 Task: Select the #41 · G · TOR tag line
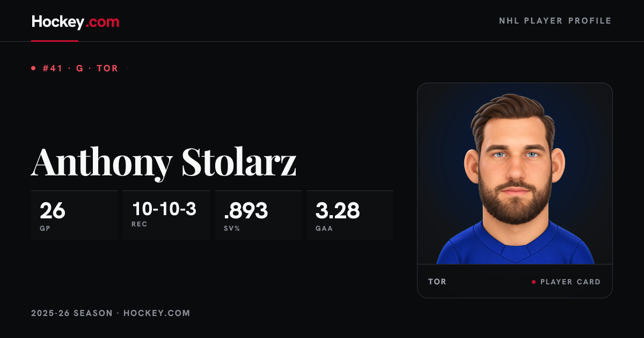coord(80,69)
